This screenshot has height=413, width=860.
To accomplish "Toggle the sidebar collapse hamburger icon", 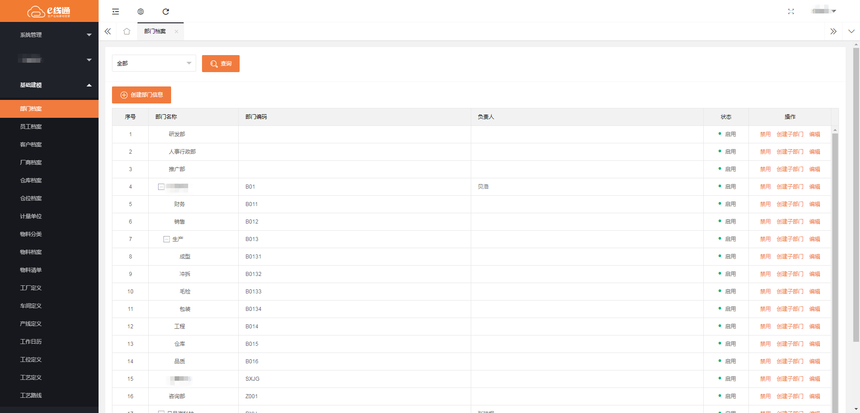I will pyautogui.click(x=116, y=11).
